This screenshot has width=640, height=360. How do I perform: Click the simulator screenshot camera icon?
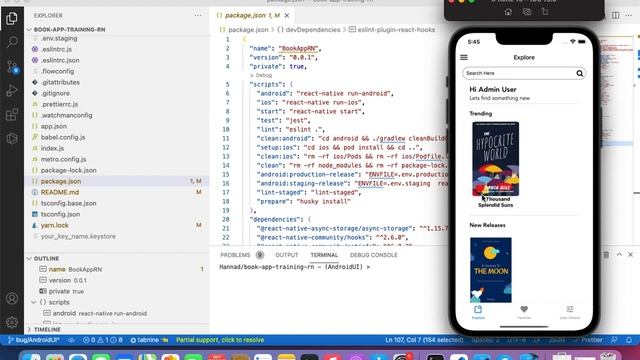(x=527, y=12)
